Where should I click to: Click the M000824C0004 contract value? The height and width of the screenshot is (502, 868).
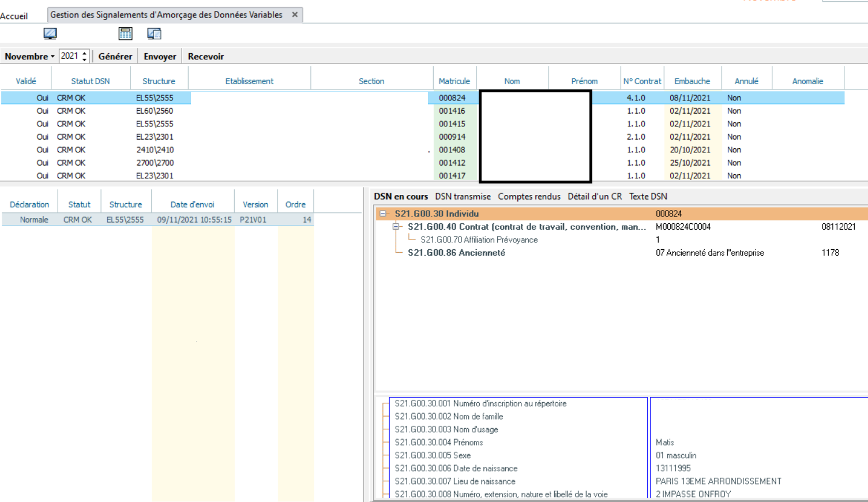pos(683,227)
